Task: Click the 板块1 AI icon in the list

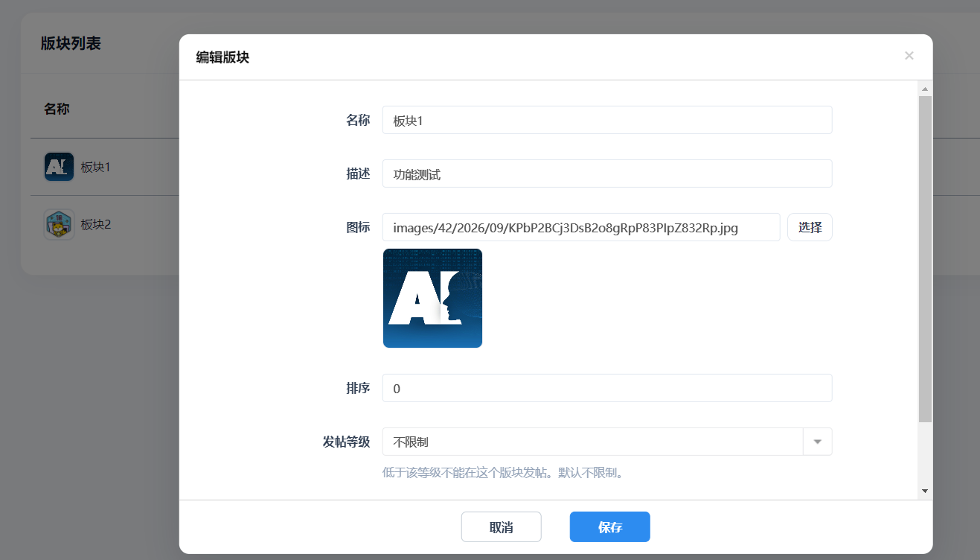Action: pos(59,167)
